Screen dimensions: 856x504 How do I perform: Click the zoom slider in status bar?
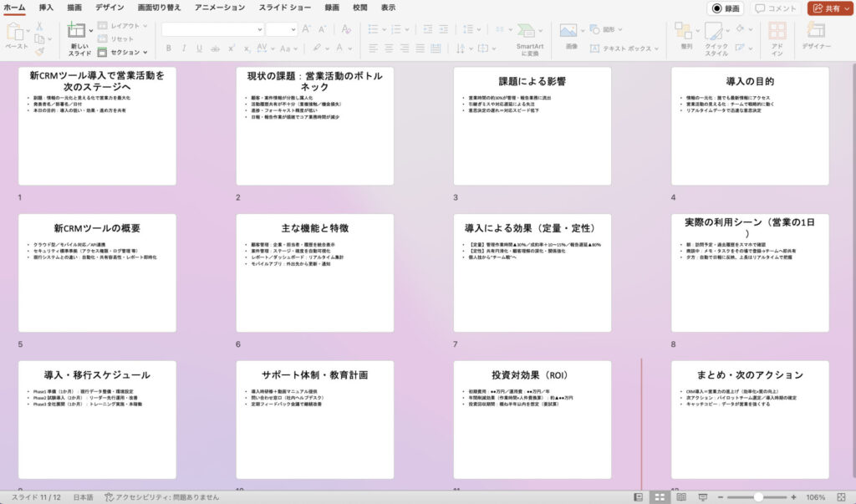[759, 496]
